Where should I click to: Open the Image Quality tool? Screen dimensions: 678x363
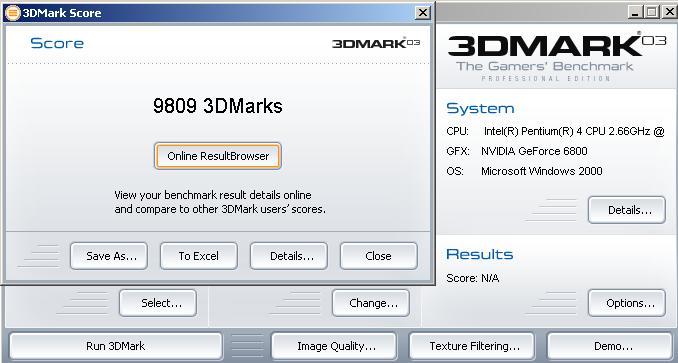[334, 346]
